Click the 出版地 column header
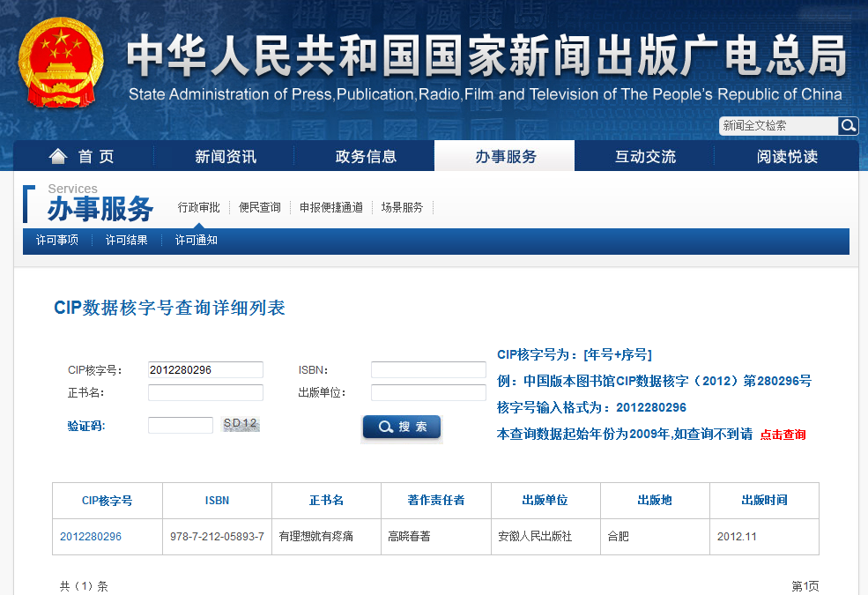 (655, 501)
